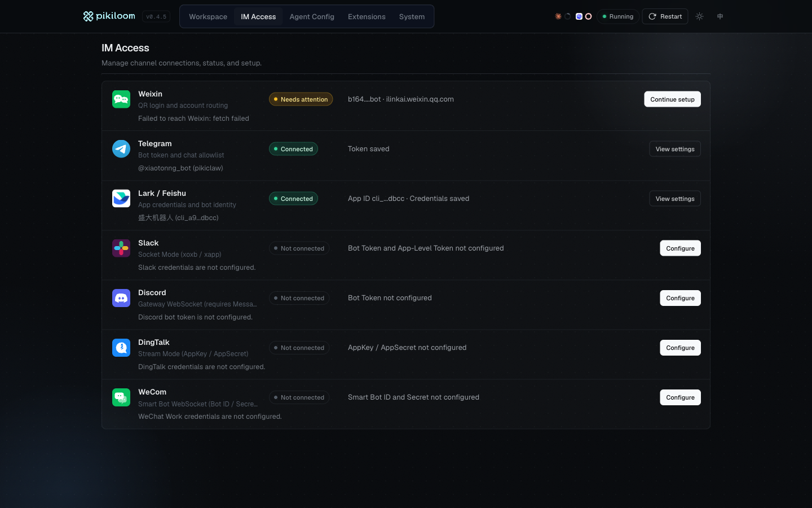Viewport: 812px width, 508px height.
Task: Click the Restart button
Action: 665,16
